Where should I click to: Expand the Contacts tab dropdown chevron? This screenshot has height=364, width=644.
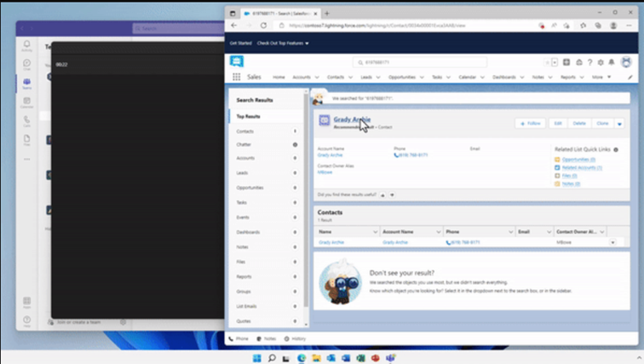350,78
